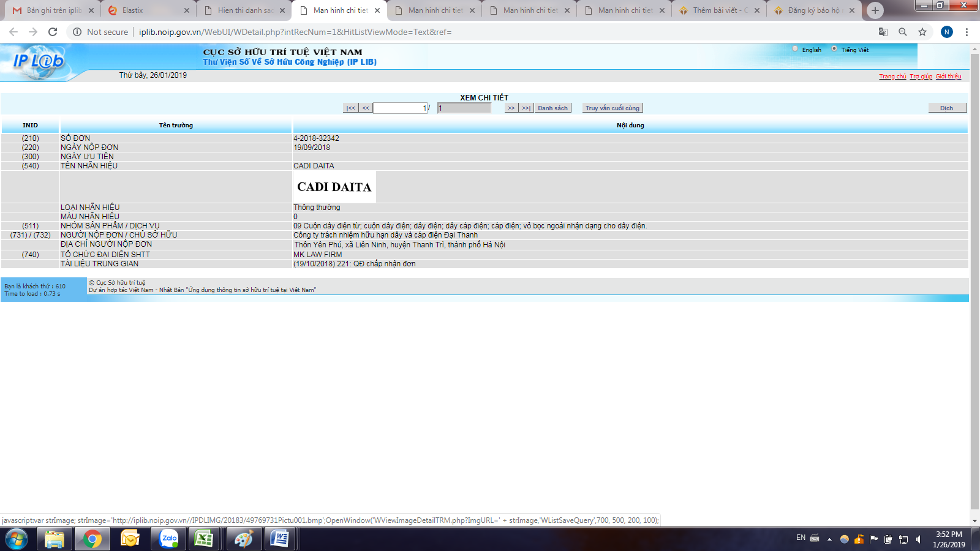Click the page vertical scrollbar
This screenshot has width=980, height=551.
[x=974, y=282]
